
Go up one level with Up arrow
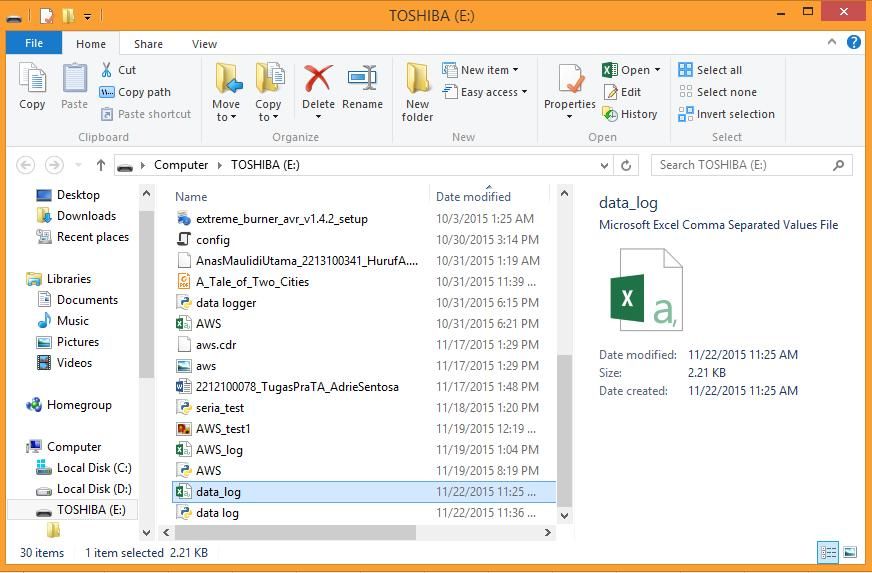pos(101,165)
